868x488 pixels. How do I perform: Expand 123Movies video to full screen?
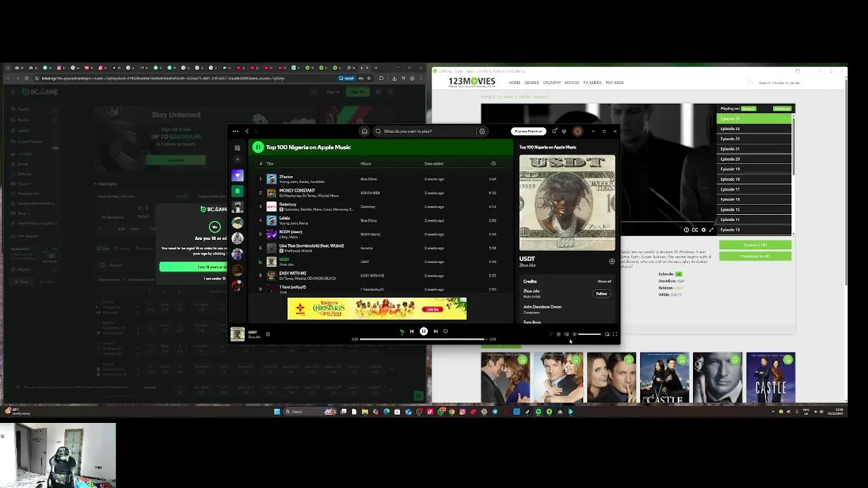coord(711,230)
